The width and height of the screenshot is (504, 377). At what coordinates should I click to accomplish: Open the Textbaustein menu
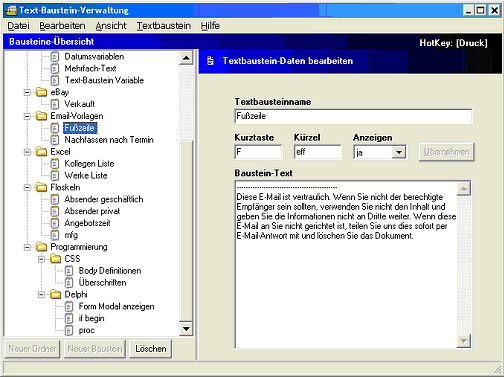pos(164,26)
